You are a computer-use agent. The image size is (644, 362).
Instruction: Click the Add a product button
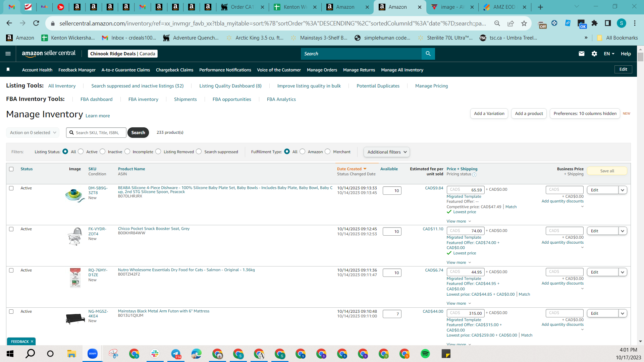point(529,114)
